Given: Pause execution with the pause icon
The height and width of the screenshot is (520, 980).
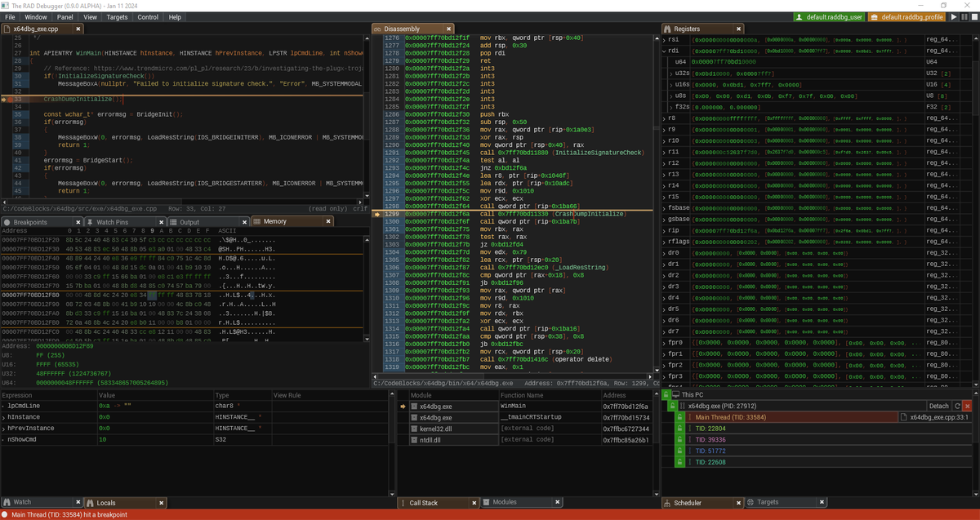Looking at the screenshot, I should tap(964, 16).
